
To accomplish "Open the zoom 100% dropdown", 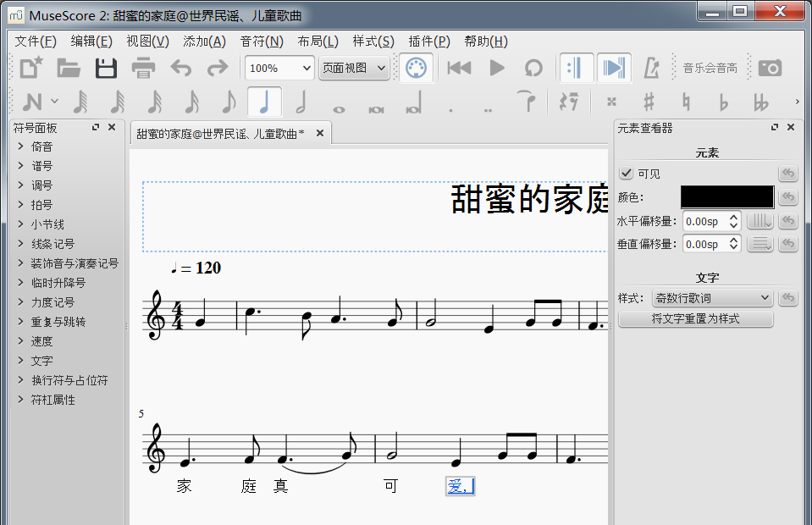I will coord(279,69).
